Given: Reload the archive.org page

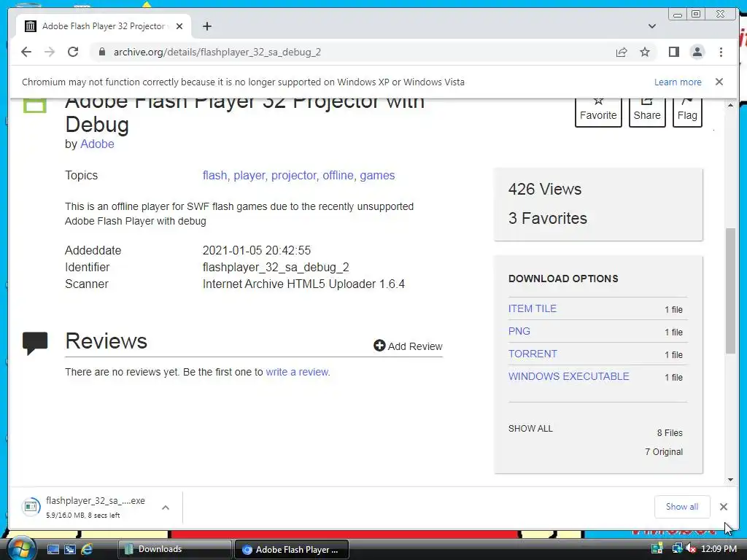Looking at the screenshot, I should (x=73, y=52).
